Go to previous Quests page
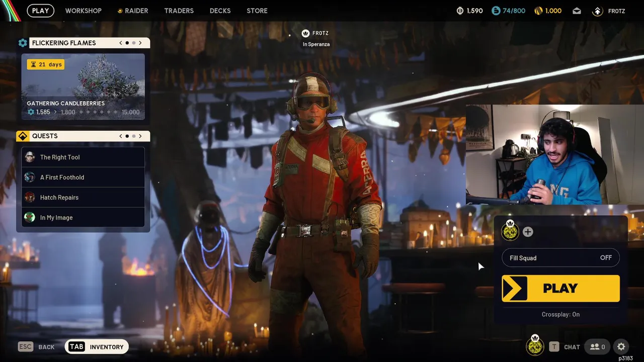Image resolution: width=644 pixels, height=362 pixels. coord(121,136)
